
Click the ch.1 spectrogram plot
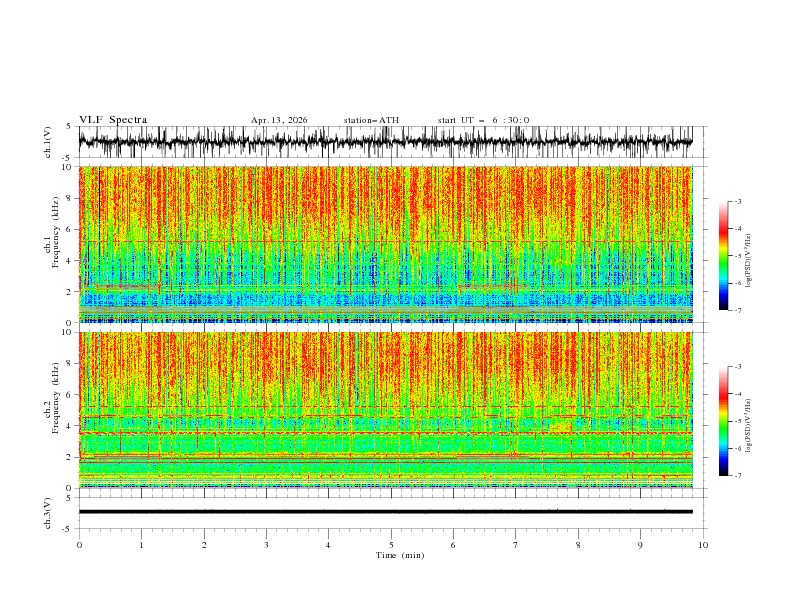pyautogui.click(x=385, y=244)
